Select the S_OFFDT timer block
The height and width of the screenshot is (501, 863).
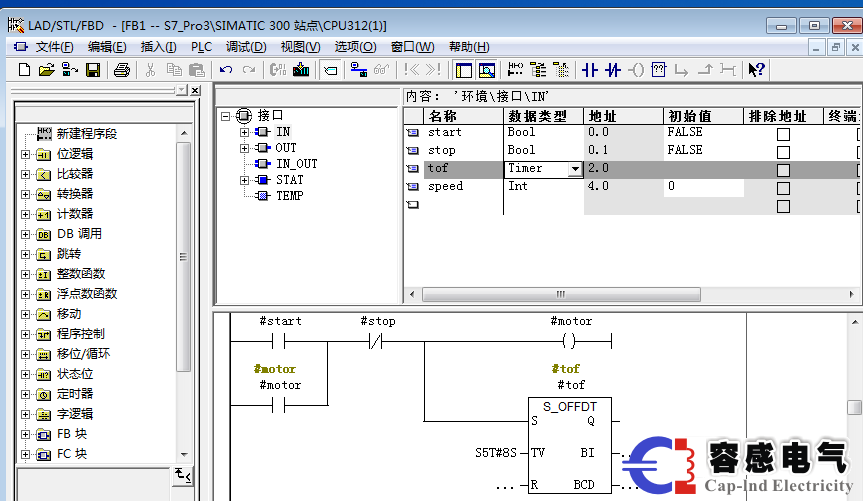pyautogui.click(x=570, y=445)
